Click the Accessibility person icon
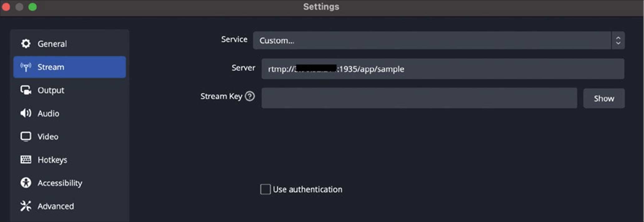Screen dimensions: 644x222 coord(26,183)
